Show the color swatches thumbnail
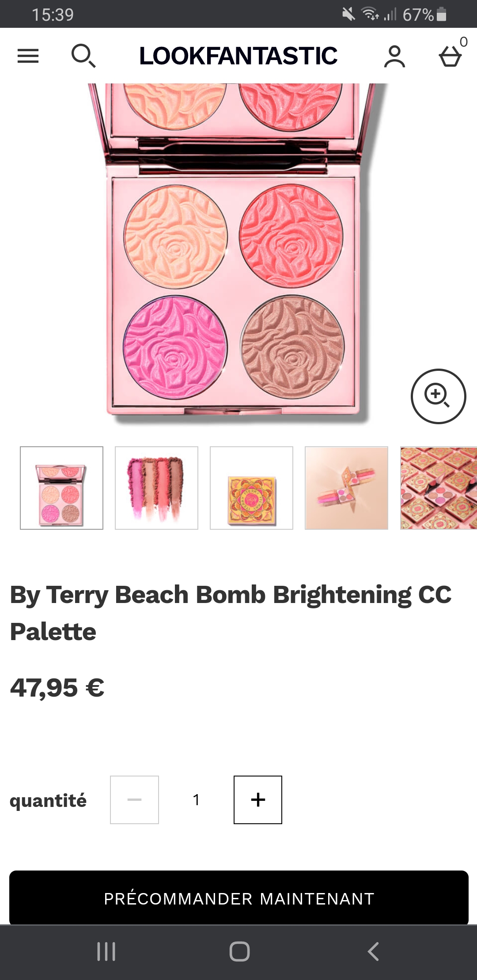This screenshot has width=477, height=980. coord(156,488)
